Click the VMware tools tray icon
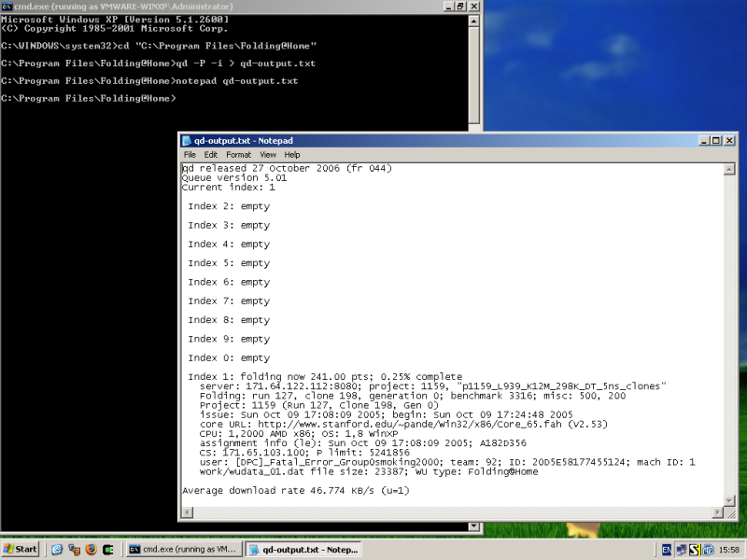747x560 pixels. pyautogui.click(x=708, y=550)
